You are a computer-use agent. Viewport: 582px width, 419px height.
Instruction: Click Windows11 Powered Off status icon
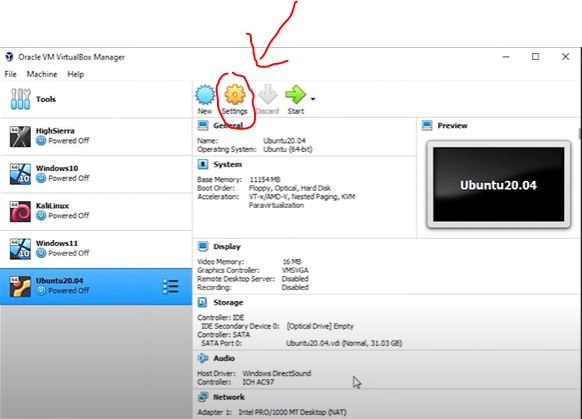click(41, 253)
